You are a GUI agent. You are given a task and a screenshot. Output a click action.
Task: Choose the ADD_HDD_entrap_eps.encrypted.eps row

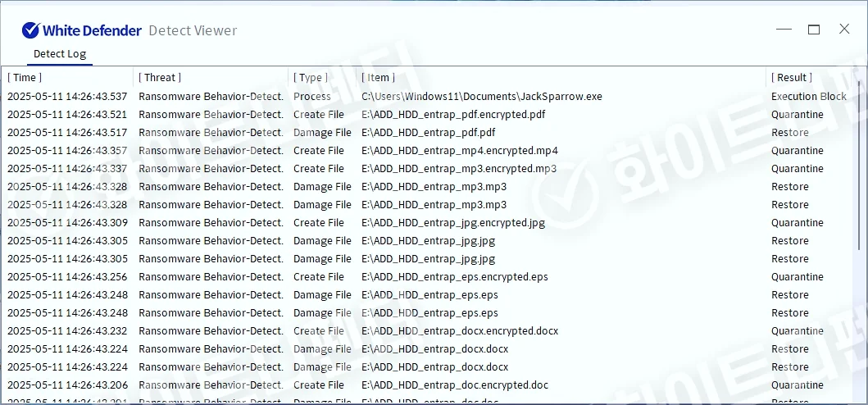[x=454, y=277]
